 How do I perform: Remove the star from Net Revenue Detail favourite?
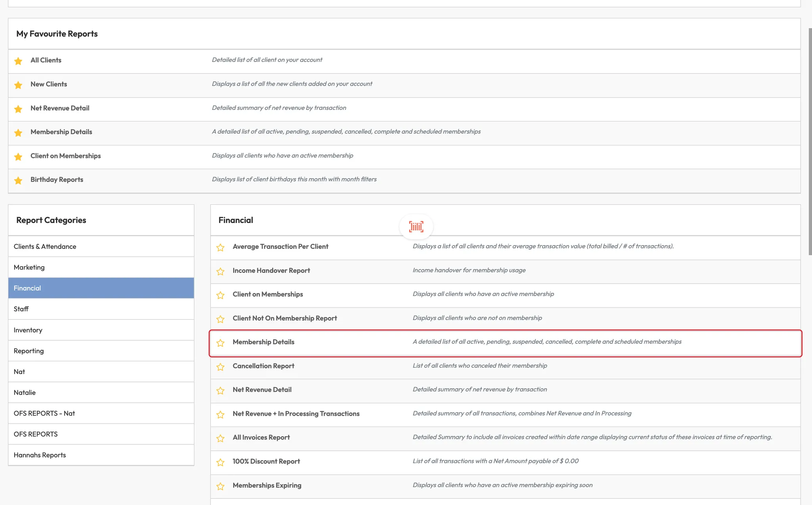(18, 109)
